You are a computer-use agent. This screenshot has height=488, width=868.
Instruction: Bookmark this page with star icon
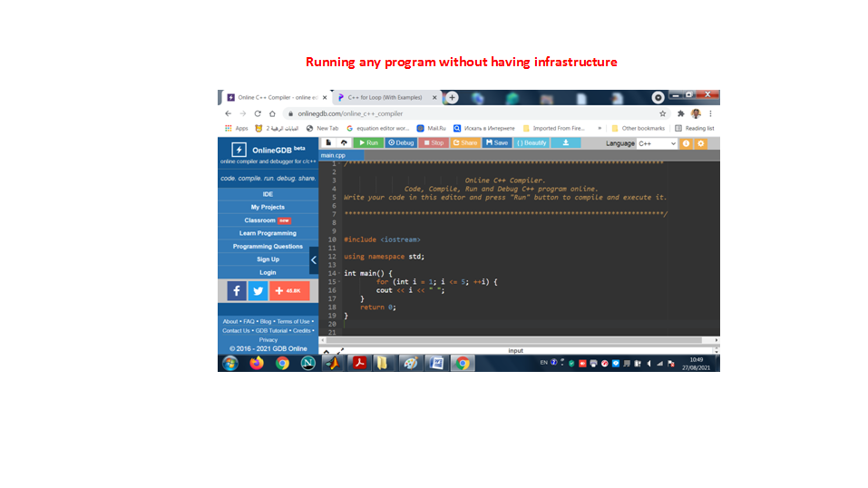[x=663, y=113]
